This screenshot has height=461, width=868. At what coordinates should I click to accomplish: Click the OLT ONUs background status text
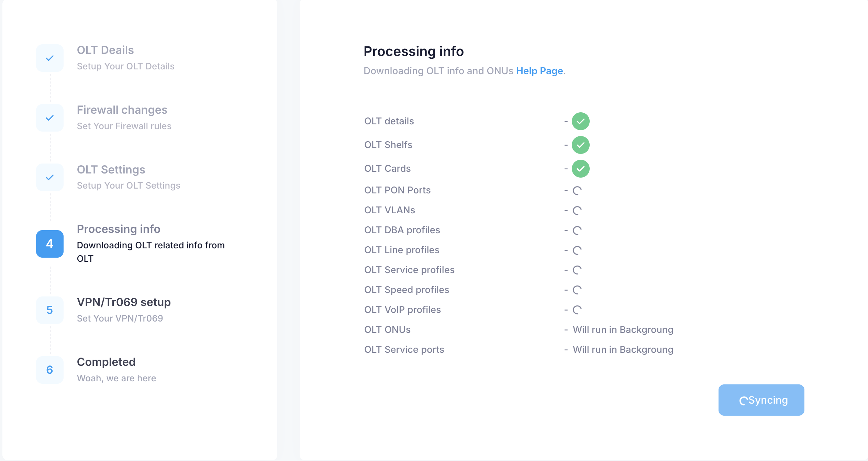tap(623, 330)
